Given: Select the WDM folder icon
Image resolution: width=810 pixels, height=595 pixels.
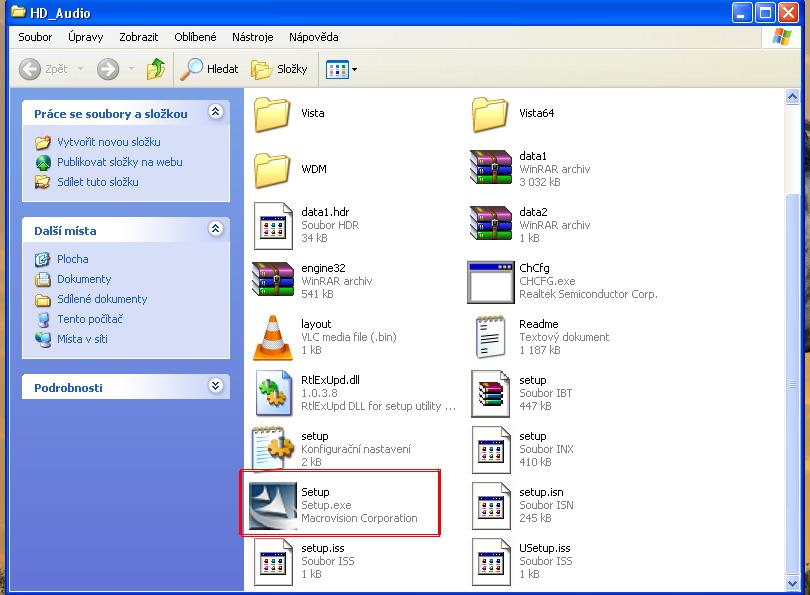Looking at the screenshot, I should click(x=272, y=170).
